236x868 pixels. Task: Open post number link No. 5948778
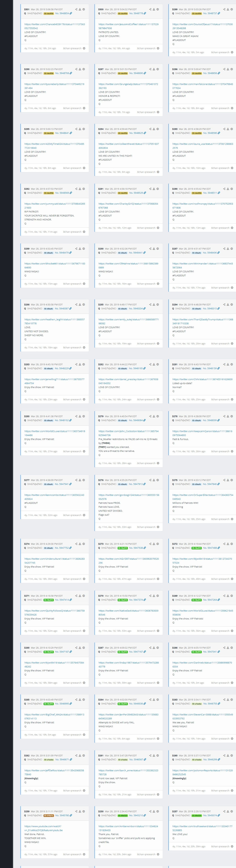point(136,13)
